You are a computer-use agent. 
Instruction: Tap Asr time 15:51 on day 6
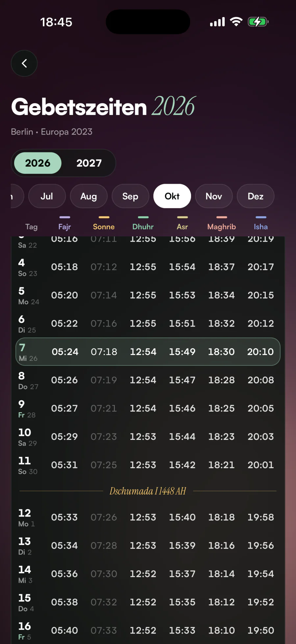(x=182, y=323)
